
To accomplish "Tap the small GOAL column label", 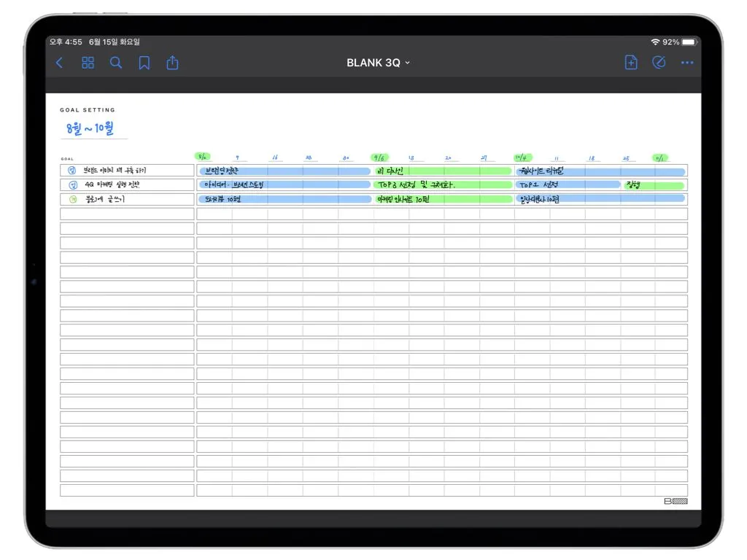I will point(67,159).
